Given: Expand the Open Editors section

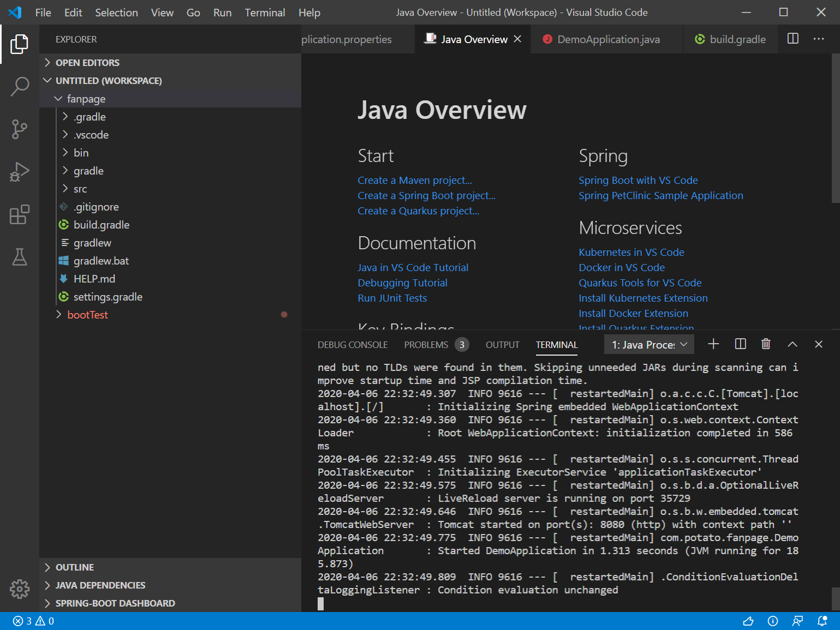Looking at the screenshot, I should click(170, 63).
